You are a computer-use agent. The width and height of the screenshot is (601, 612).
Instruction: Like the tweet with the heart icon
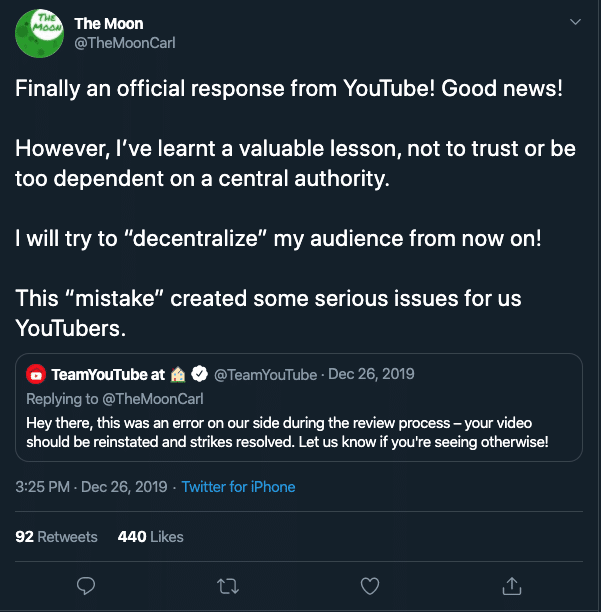tap(370, 584)
